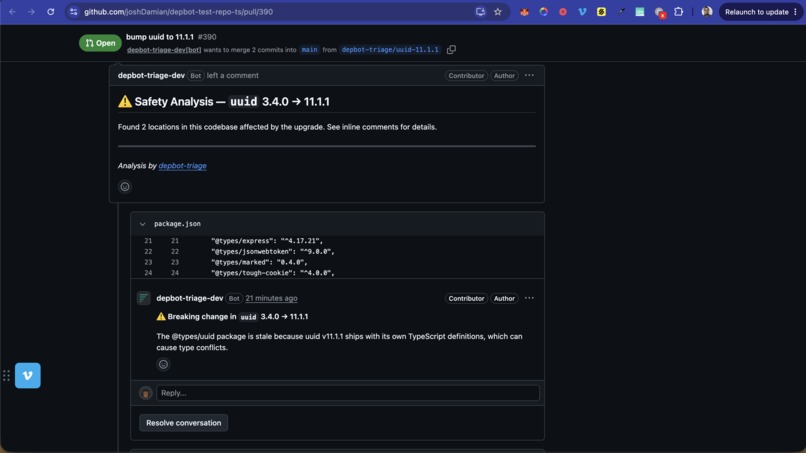Screen dimensions: 806x453
Task: Open the fox extension icon
Action: coord(524,12)
